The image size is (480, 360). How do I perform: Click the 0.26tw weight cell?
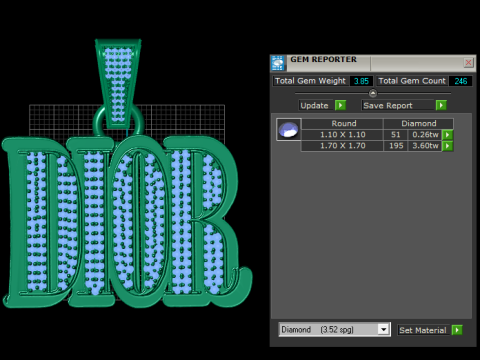click(x=425, y=135)
